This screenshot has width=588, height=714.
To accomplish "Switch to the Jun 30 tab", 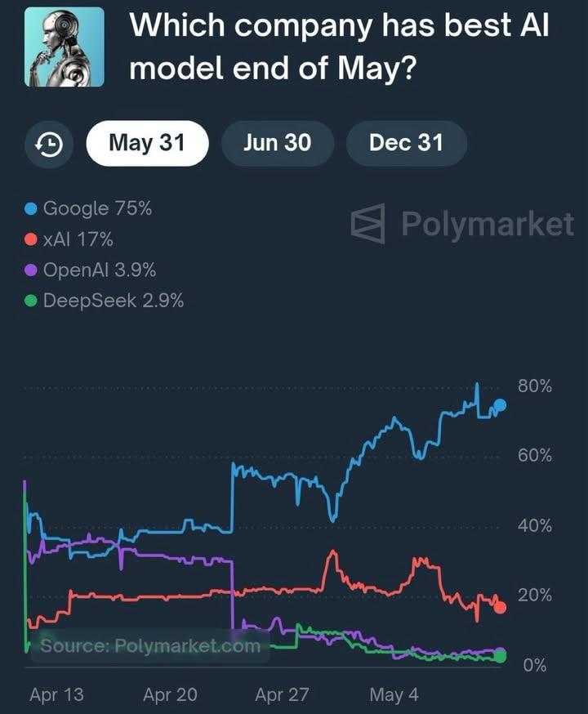I will (x=277, y=143).
